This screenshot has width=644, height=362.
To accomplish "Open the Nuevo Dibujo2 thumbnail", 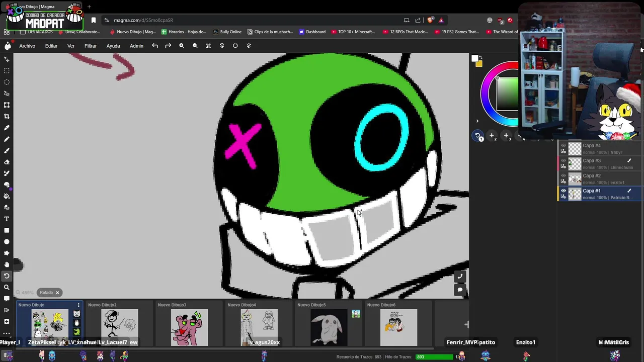I will (x=119, y=328).
